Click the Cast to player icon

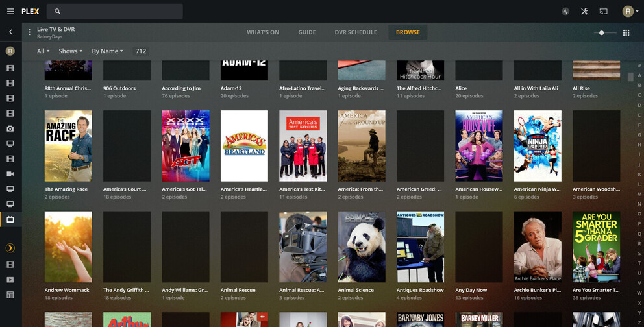603,12
